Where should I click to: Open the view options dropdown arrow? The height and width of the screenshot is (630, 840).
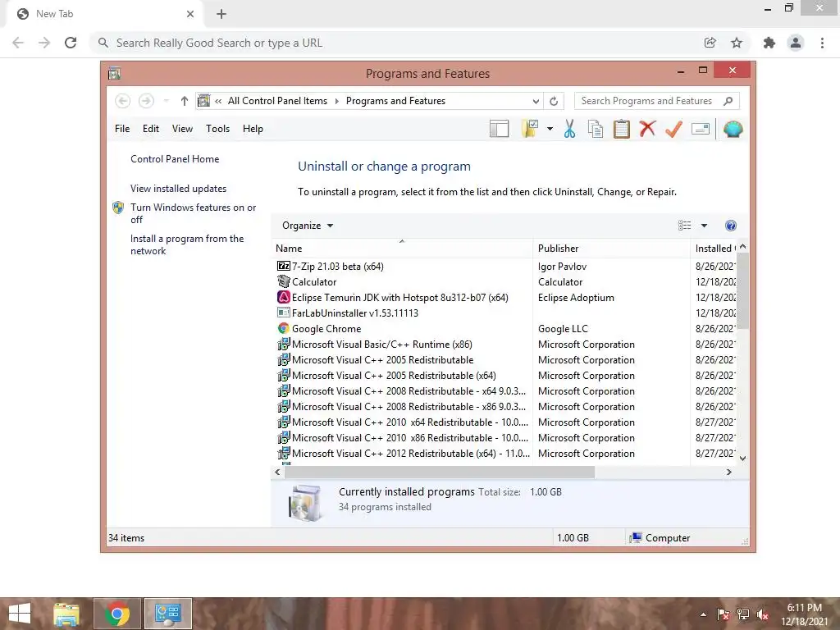coord(704,226)
